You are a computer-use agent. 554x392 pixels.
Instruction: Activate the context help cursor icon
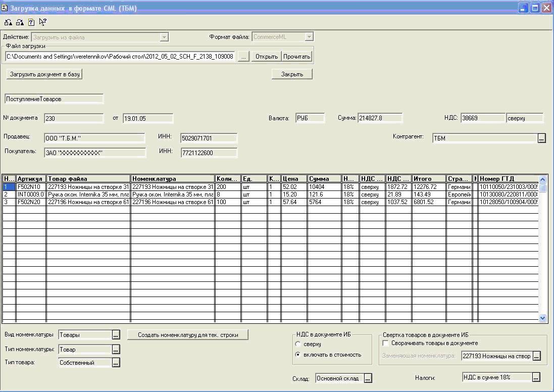tap(42, 22)
